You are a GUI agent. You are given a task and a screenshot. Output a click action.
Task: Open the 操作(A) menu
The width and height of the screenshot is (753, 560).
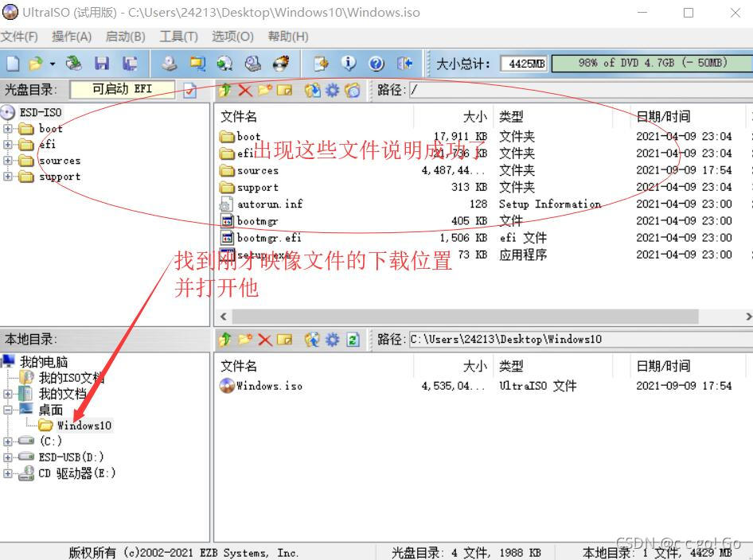pos(72,37)
